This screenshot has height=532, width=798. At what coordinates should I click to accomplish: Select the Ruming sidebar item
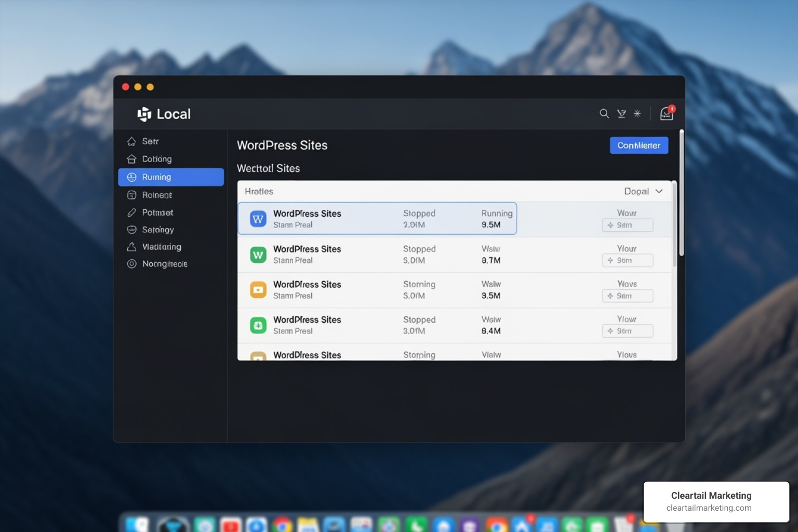[171, 177]
